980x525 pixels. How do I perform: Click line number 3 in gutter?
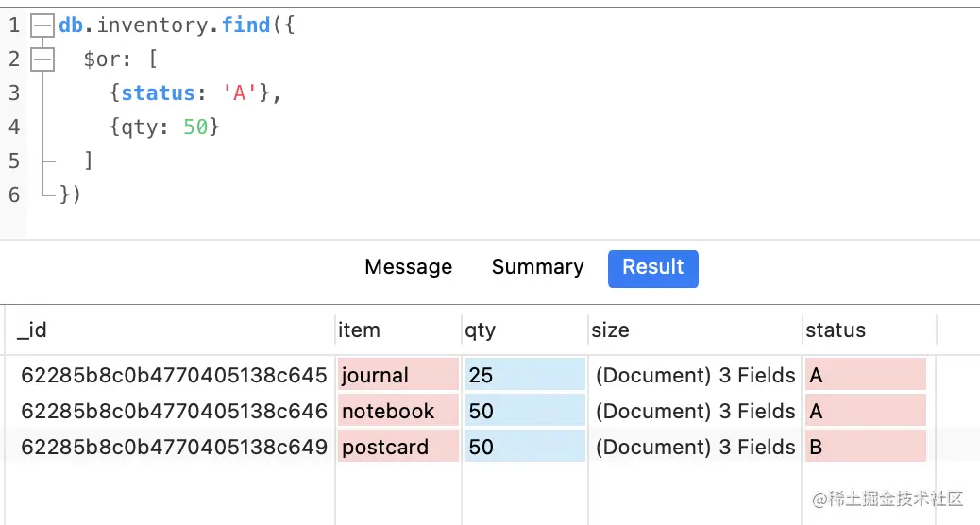coord(13,93)
